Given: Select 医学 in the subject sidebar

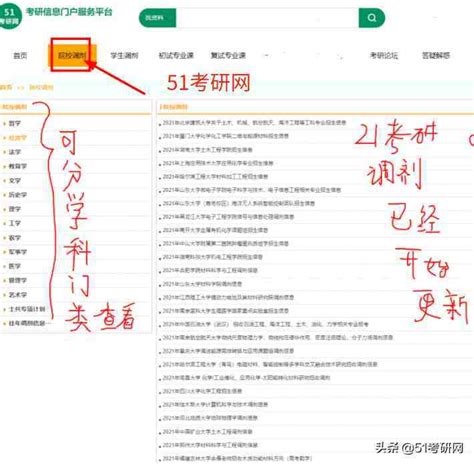Looking at the screenshot, I should pos(15,266).
